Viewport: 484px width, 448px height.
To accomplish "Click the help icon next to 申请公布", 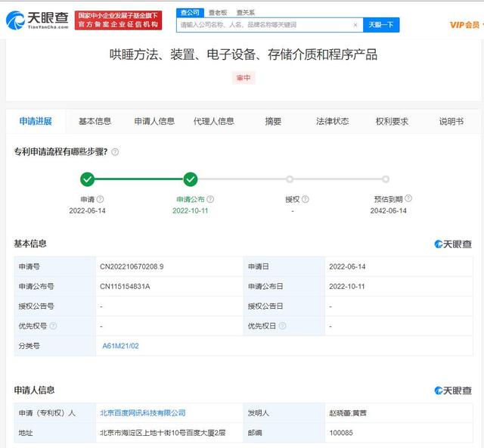I will click(209, 200).
